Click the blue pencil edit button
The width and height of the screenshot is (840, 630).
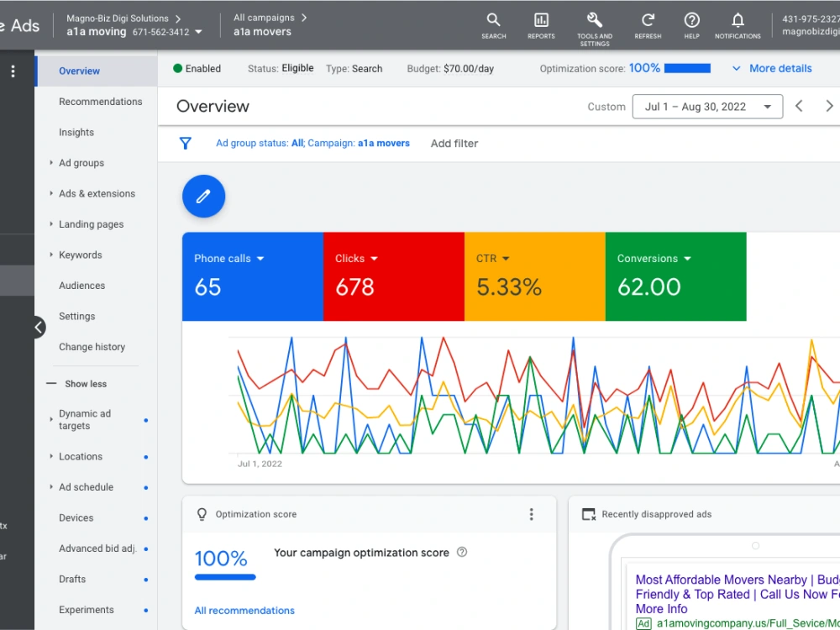pyautogui.click(x=203, y=196)
